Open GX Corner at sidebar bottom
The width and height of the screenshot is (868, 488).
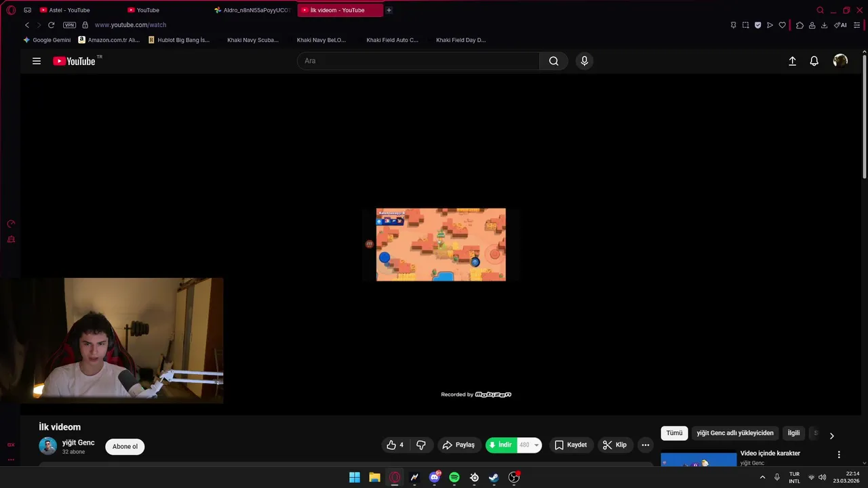click(11, 445)
